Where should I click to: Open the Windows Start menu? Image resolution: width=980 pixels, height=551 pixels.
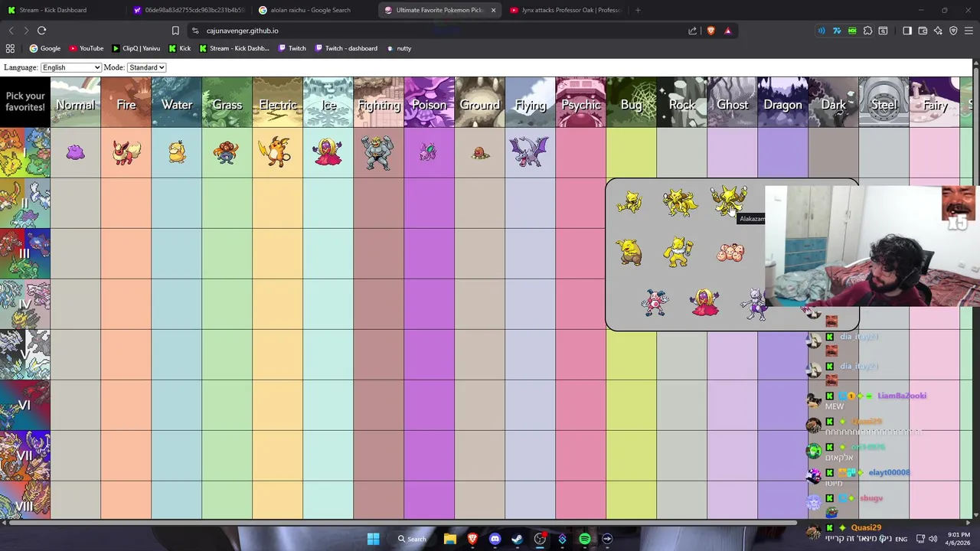[373, 539]
